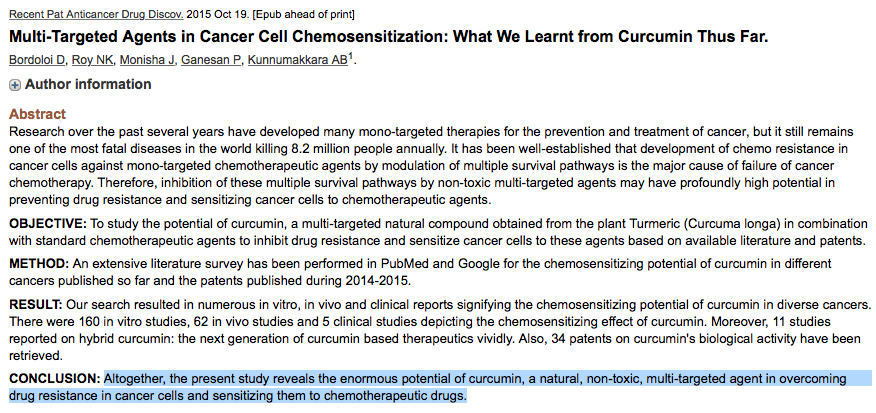The image size is (876, 413).
Task: Click author Kunnumakkara AB
Action: click(298, 60)
